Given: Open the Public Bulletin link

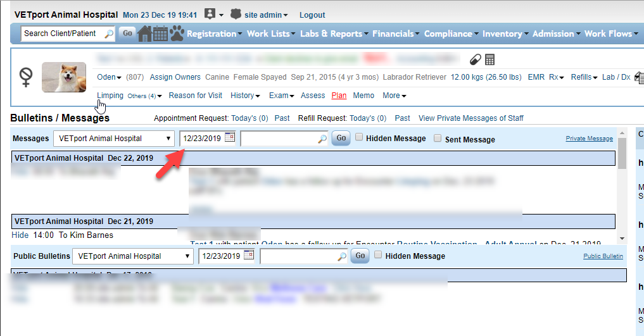Looking at the screenshot, I should (603, 256).
